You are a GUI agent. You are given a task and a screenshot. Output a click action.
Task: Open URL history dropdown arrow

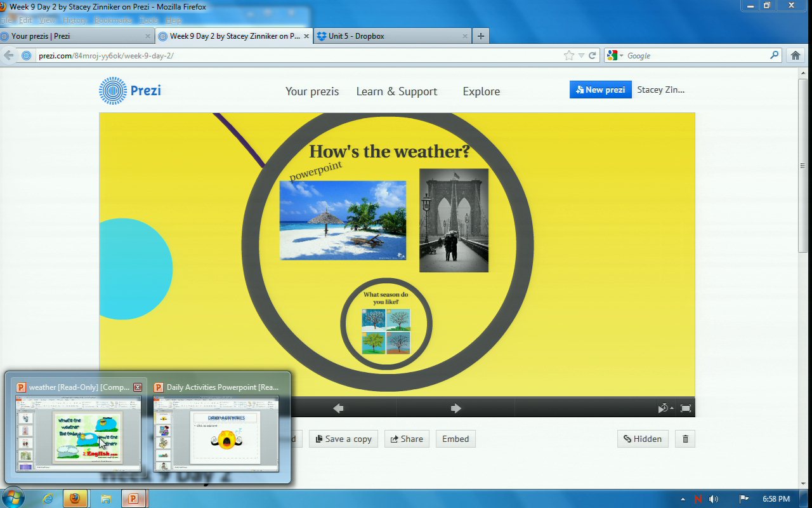(581, 56)
